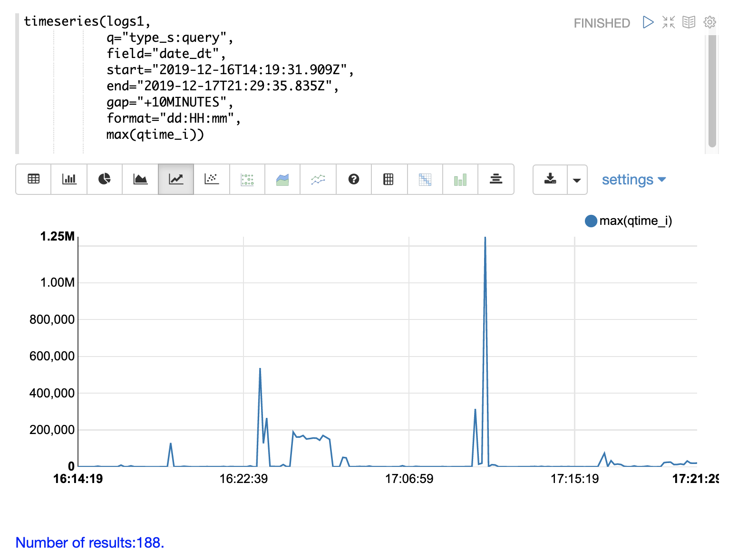Select the bar chart visualization

pos(69,179)
